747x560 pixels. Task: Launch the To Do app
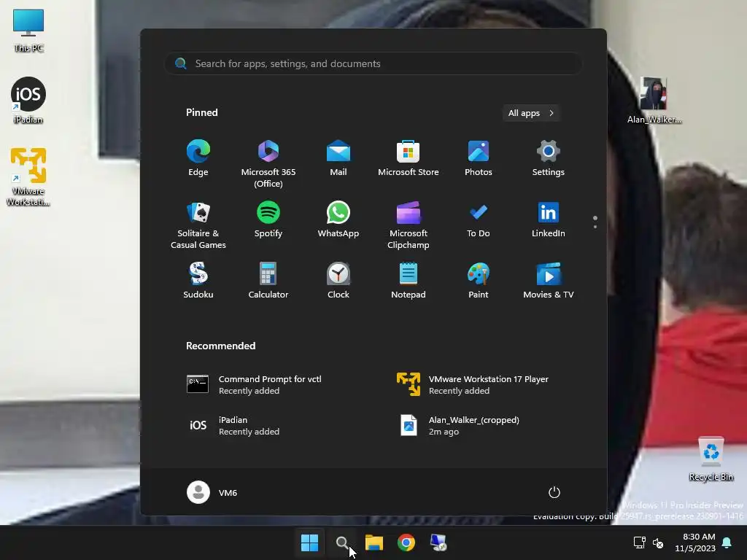(479, 220)
